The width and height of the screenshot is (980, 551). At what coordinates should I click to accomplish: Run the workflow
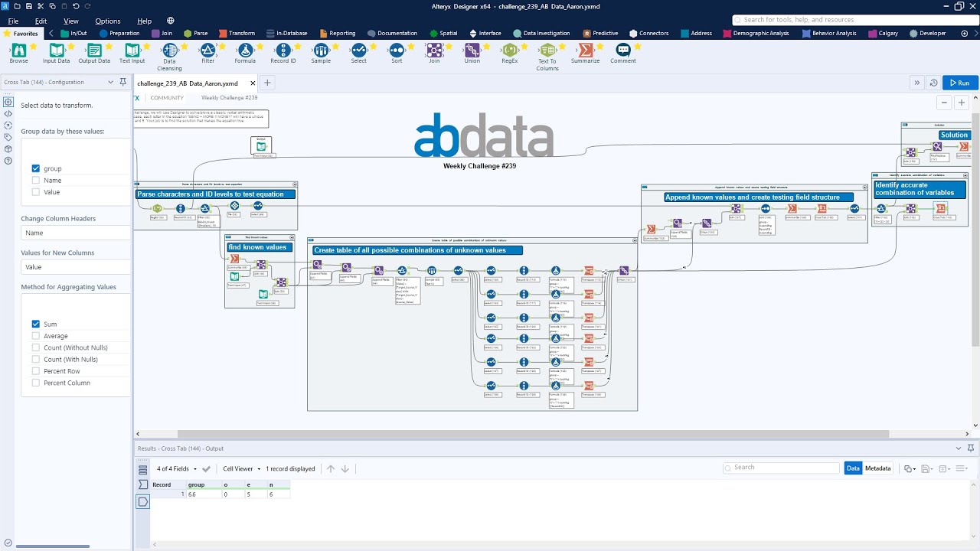click(x=959, y=83)
